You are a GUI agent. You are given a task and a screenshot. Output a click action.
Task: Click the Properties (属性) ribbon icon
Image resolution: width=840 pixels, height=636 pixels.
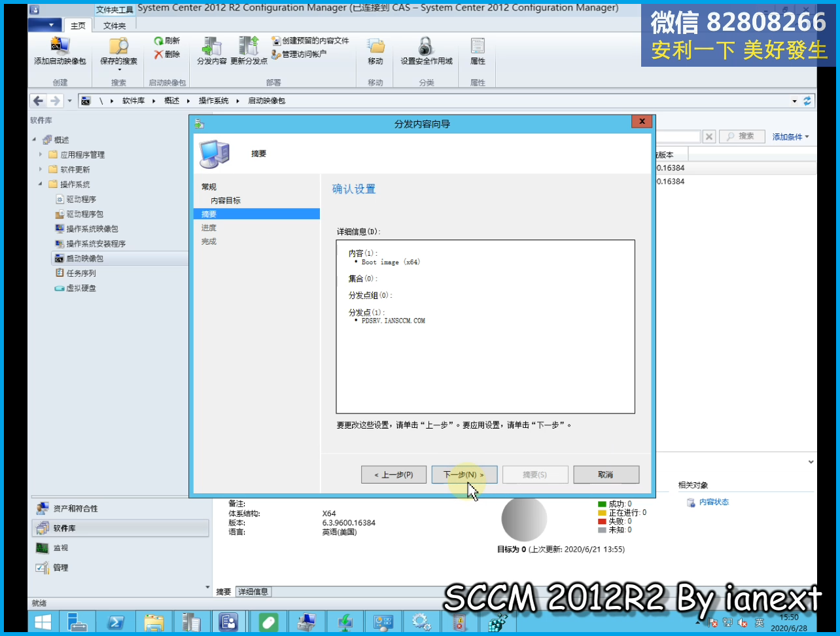tap(478, 51)
